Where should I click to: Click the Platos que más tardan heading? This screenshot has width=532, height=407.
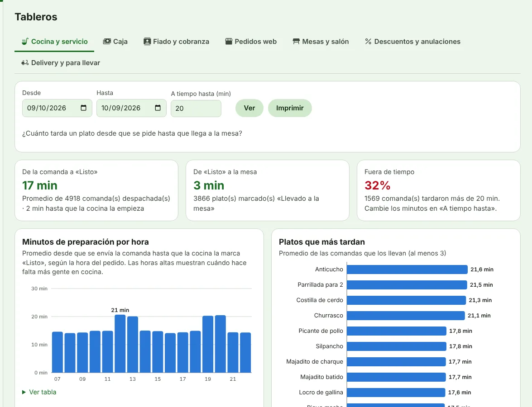pyautogui.click(x=322, y=242)
